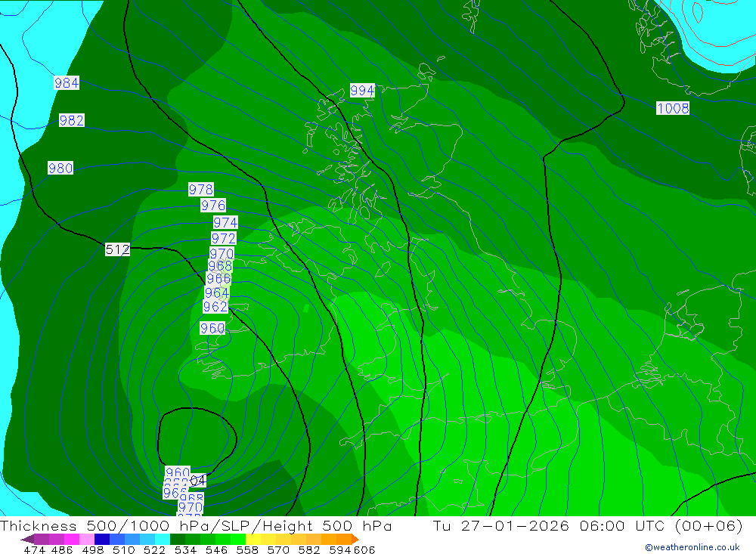Viewport: 756px width, 554px height.
Task: Click the purple arrow at legend start
Action: click(x=27, y=539)
